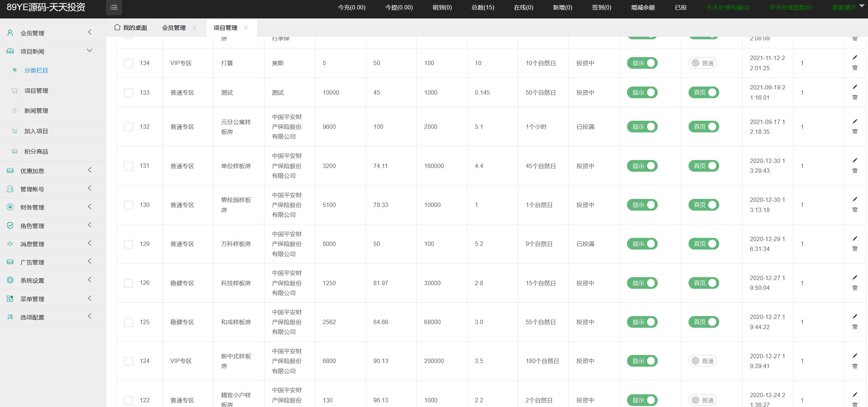Expand 管理帐号 menu chevron
This screenshot has height=407, width=868.
(x=90, y=188)
